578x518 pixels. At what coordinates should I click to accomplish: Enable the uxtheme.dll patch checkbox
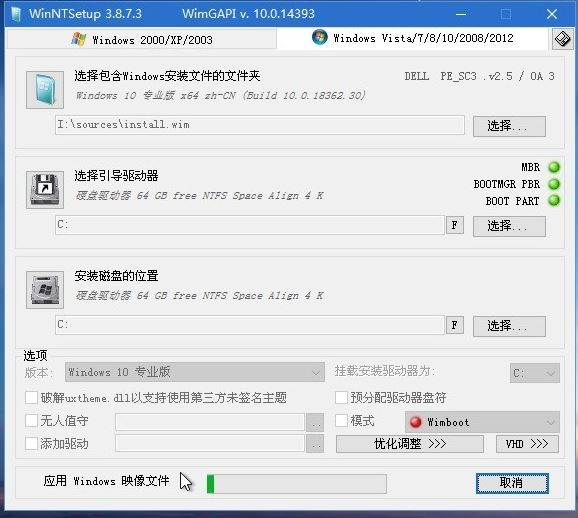click(31, 398)
